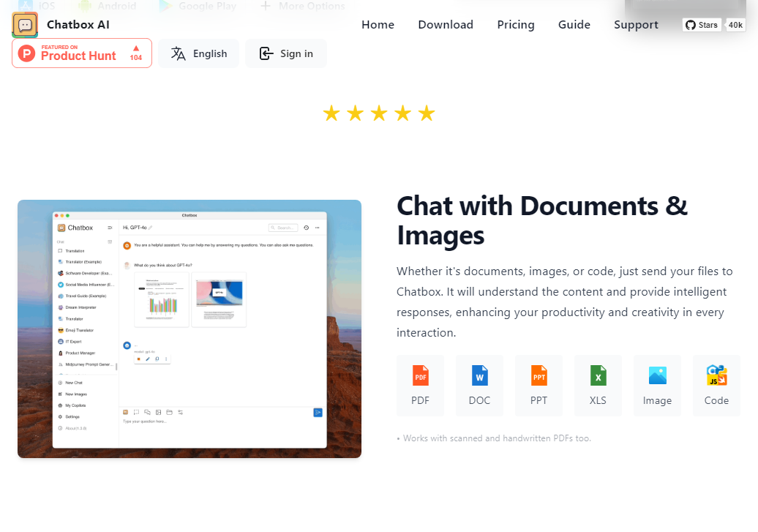The width and height of the screenshot is (758, 532).
Task: Open the Guide navigation link
Action: pyautogui.click(x=574, y=25)
